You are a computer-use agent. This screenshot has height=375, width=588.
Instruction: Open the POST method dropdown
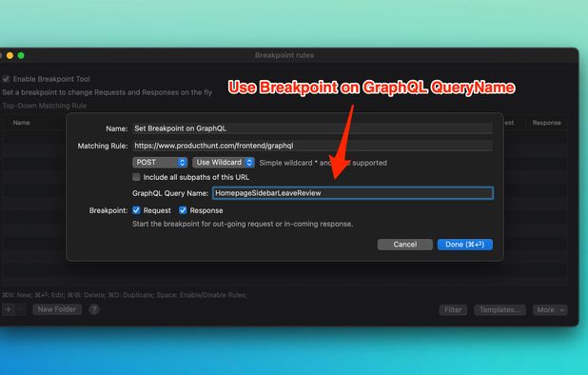[160, 163]
